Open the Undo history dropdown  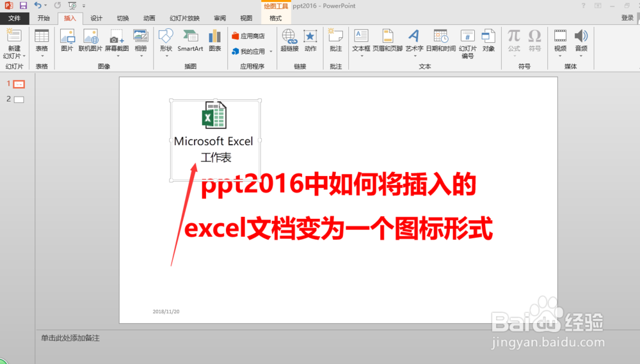coord(45,5)
